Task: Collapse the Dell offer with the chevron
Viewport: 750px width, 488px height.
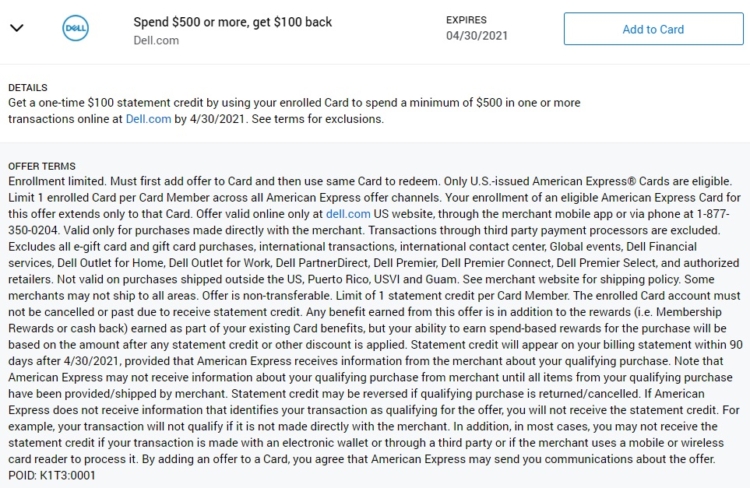Action: 17,28
